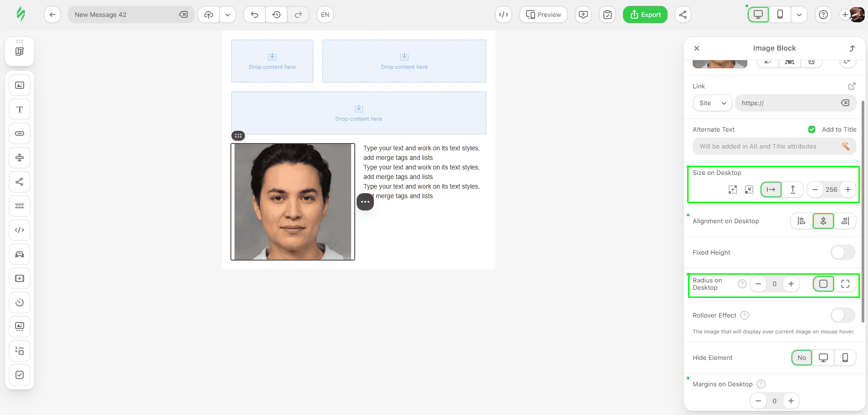
Task: Select the Banner block in sidebar
Action: point(20,254)
